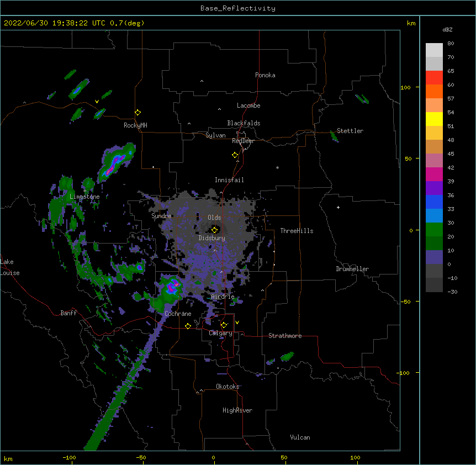Screen dimensions: 476x465
Task: Click the green 30 dBZ legend swatch
Action: click(434, 230)
